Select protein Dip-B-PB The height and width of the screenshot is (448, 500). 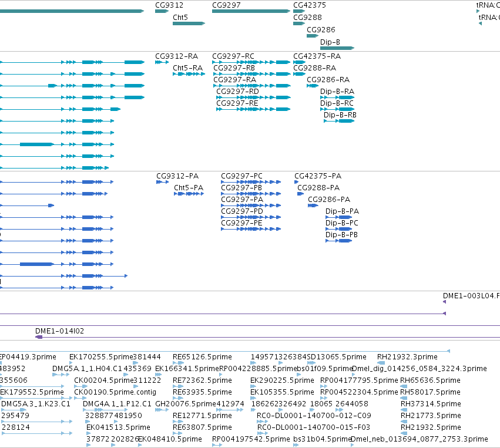[338, 241]
